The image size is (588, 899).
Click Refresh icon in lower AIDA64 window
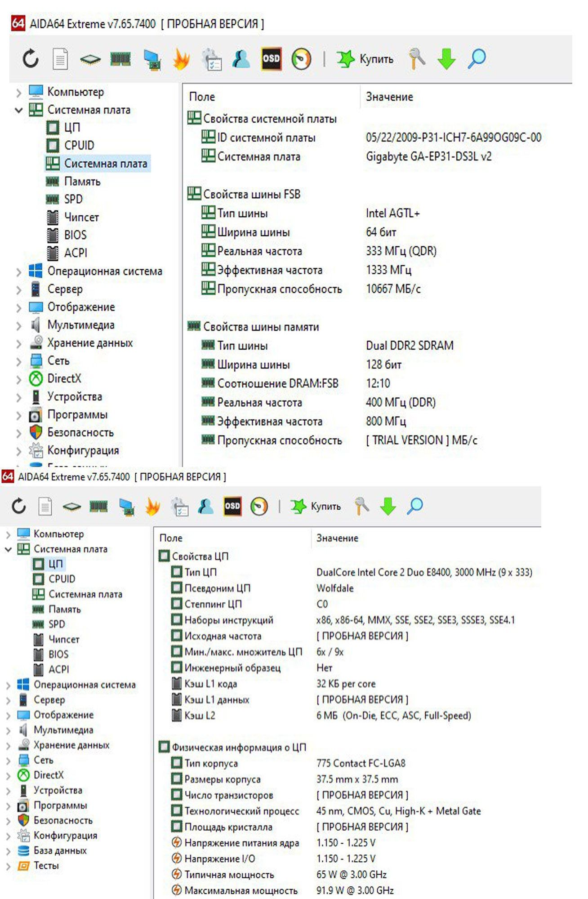[18, 506]
